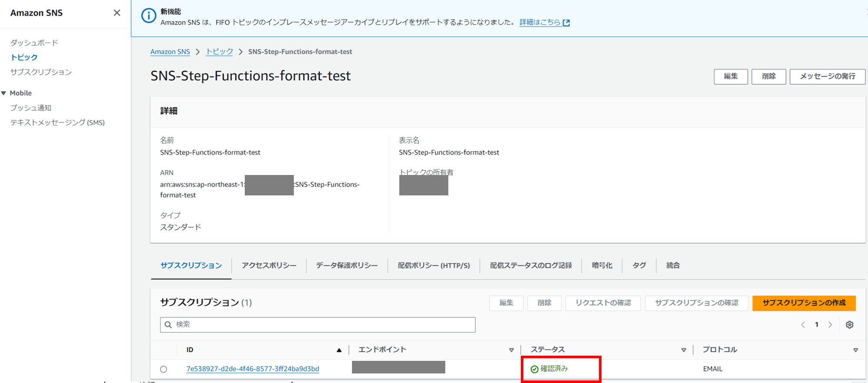
Task: Open the 配信ポリシー (HTTP/S) tab
Action: tap(434, 265)
